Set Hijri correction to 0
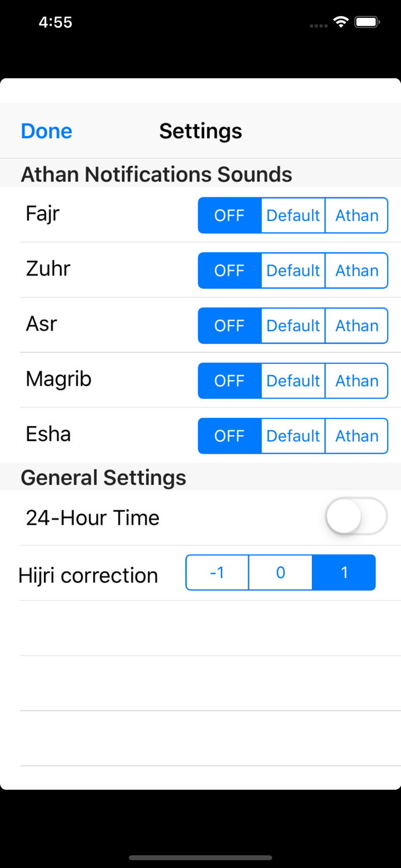This screenshot has width=401, height=868. tap(280, 572)
